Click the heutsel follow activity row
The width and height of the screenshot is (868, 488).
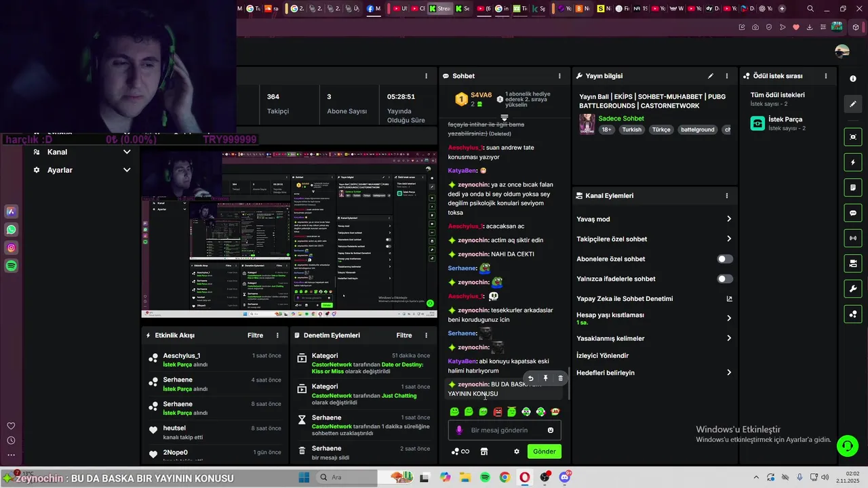214,432
